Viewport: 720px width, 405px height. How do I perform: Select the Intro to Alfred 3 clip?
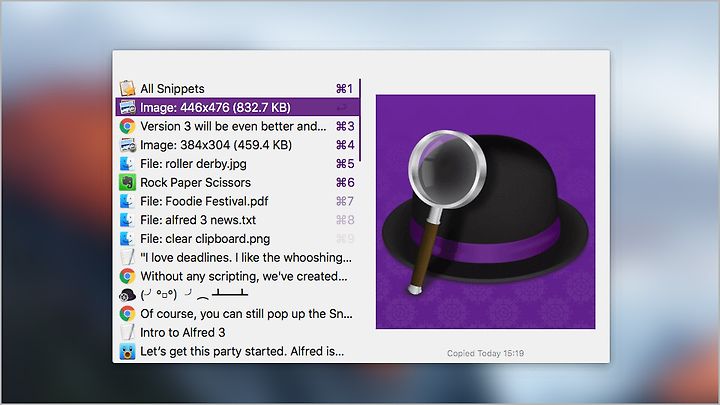[237, 332]
